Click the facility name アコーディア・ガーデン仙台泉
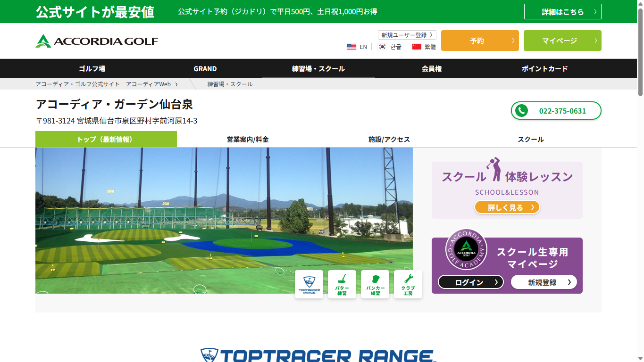 [x=115, y=104]
